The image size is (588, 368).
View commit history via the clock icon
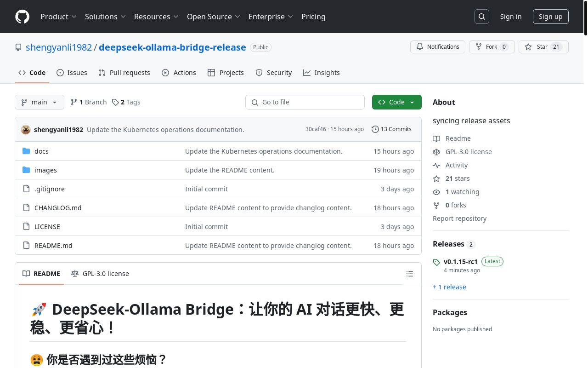coord(375,129)
